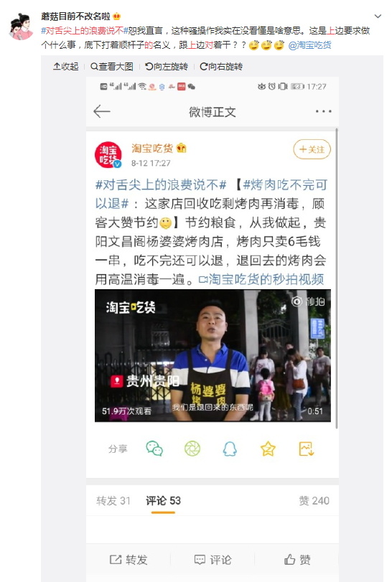Open the three-dot more options menu
392x582 pixels.
point(323,111)
